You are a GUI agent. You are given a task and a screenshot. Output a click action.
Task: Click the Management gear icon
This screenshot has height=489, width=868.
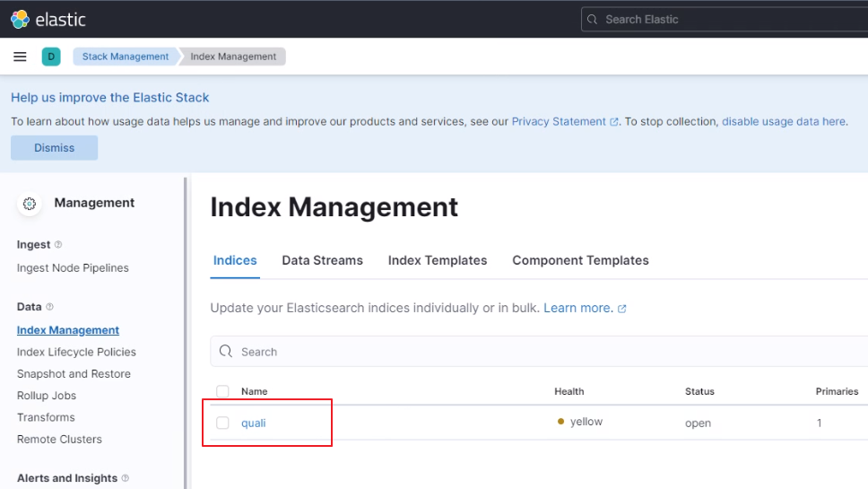pyautogui.click(x=30, y=204)
